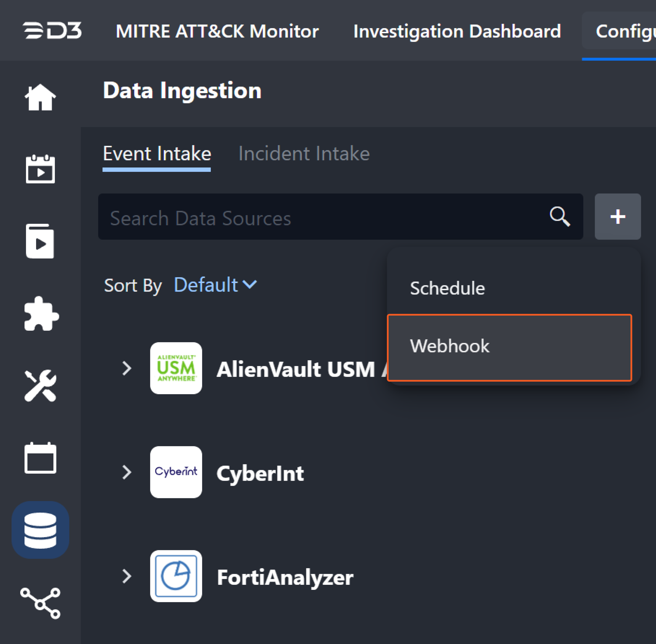Expand the AlienVault USM row
The height and width of the screenshot is (644, 656).
point(127,368)
